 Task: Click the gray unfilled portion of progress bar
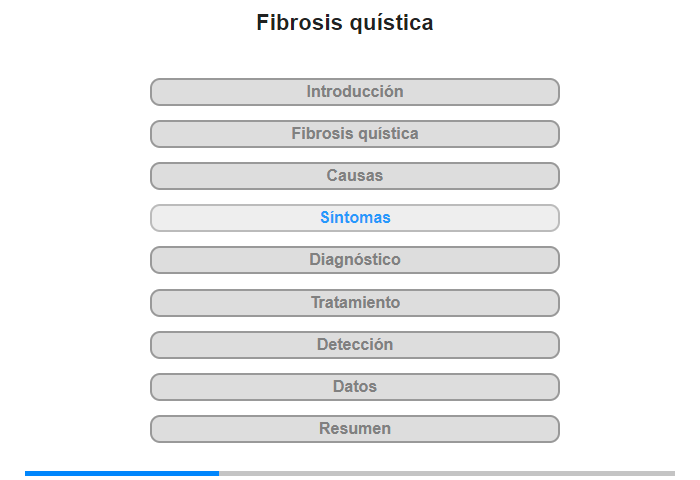(447, 473)
